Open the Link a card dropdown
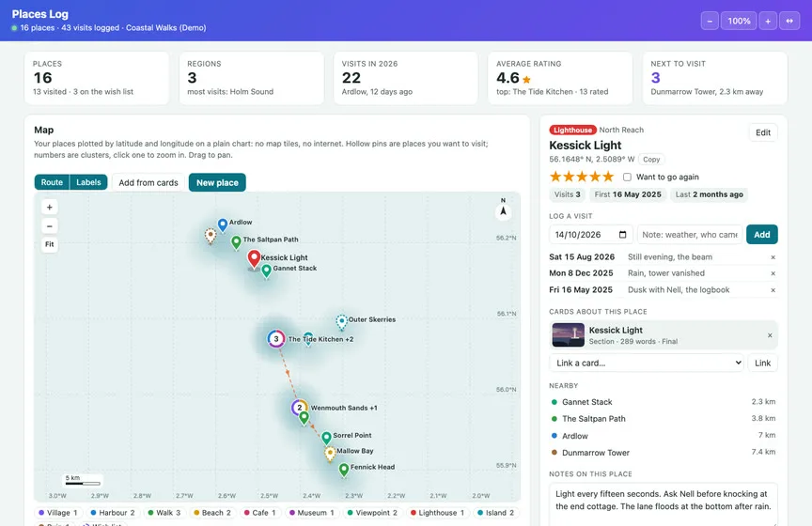The height and width of the screenshot is (526, 812). pyautogui.click(x=647, y=363)
